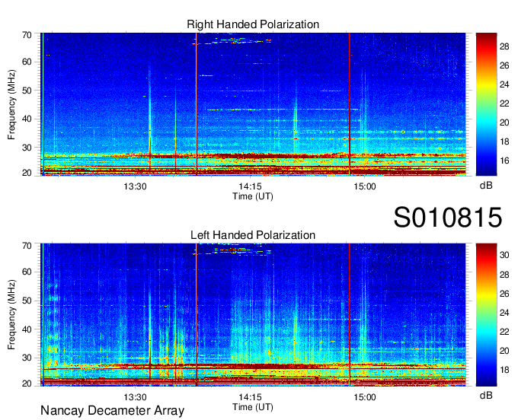
Task: Click the bottom plot's 50 MHz tick label
Action: point(27,301)
